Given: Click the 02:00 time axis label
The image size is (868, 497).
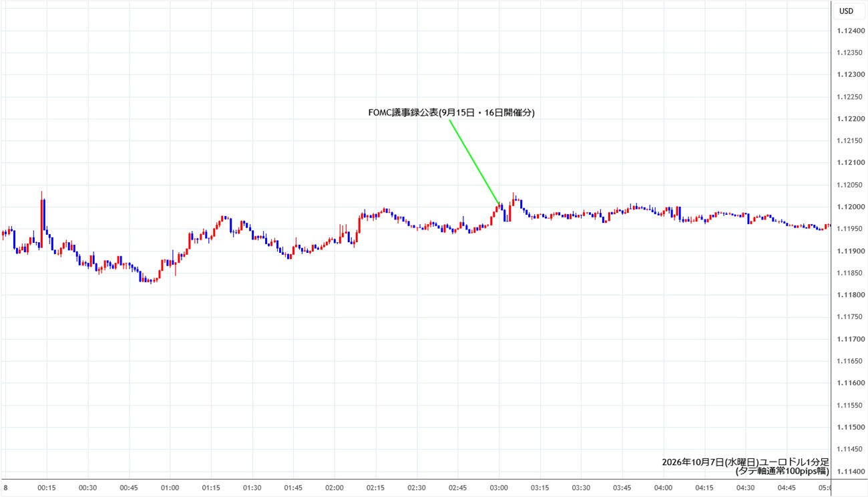Looking at the screenshot, I should (335, 488).
